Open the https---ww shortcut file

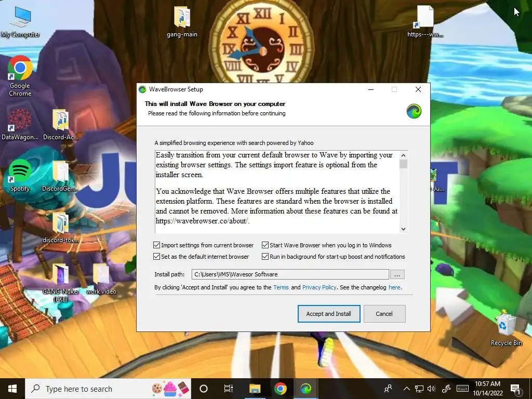(x=425, y=21)
